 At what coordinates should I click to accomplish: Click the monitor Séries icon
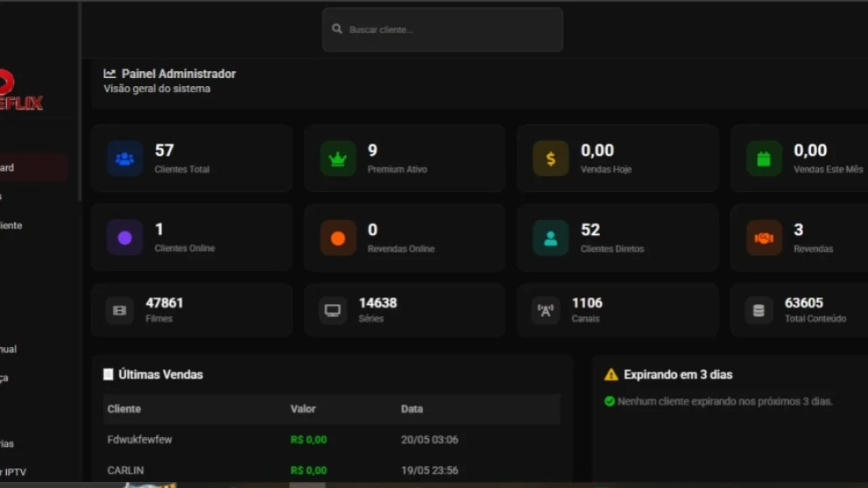pos(332,310)
